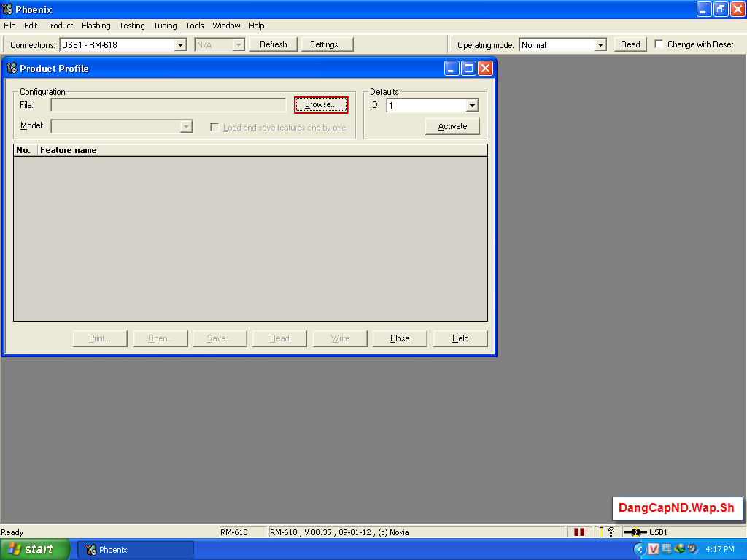747x560 pixels.
Task: Click the USB cable connection icon in status bar
Action: coord(635,532)
